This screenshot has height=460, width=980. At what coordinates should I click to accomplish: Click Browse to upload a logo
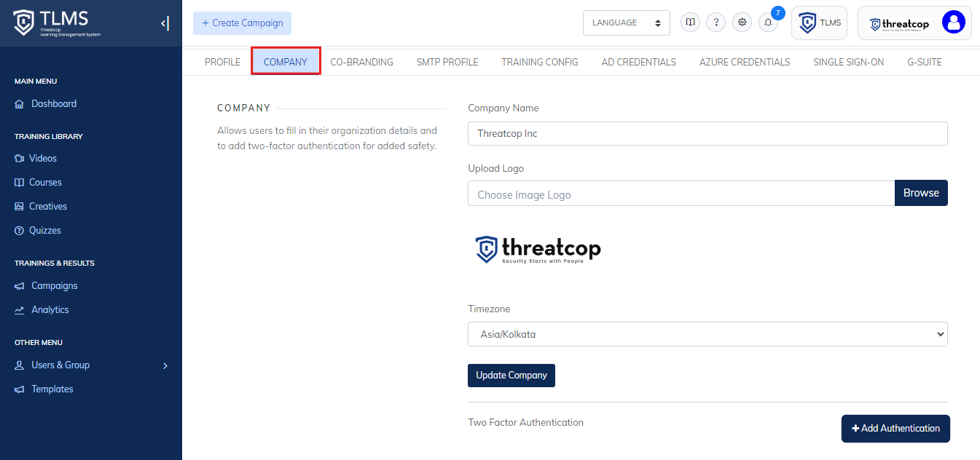point(921,193)
